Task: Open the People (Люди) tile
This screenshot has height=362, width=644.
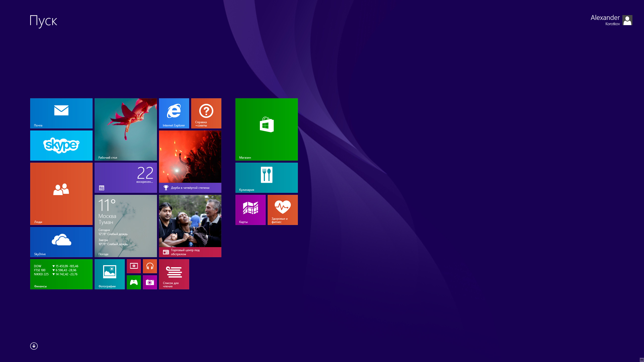Action: pyautogui.click(x=61, y=194)
